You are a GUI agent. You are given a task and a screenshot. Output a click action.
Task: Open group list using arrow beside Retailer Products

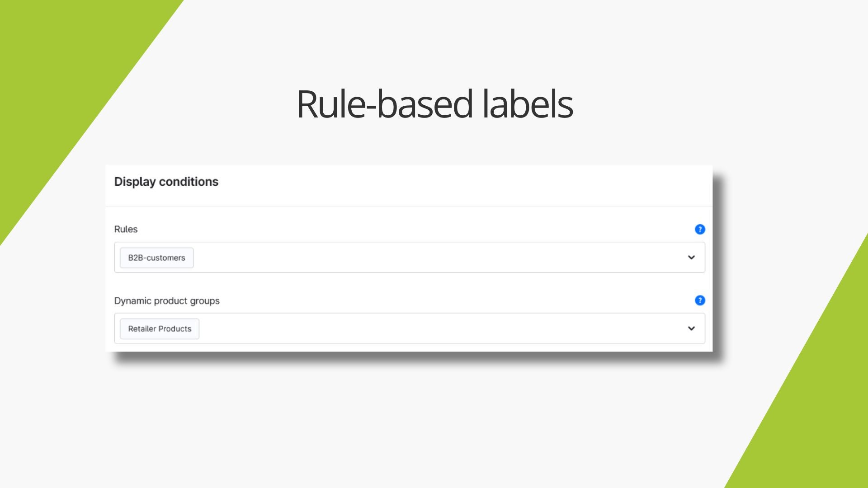point(691,328)
